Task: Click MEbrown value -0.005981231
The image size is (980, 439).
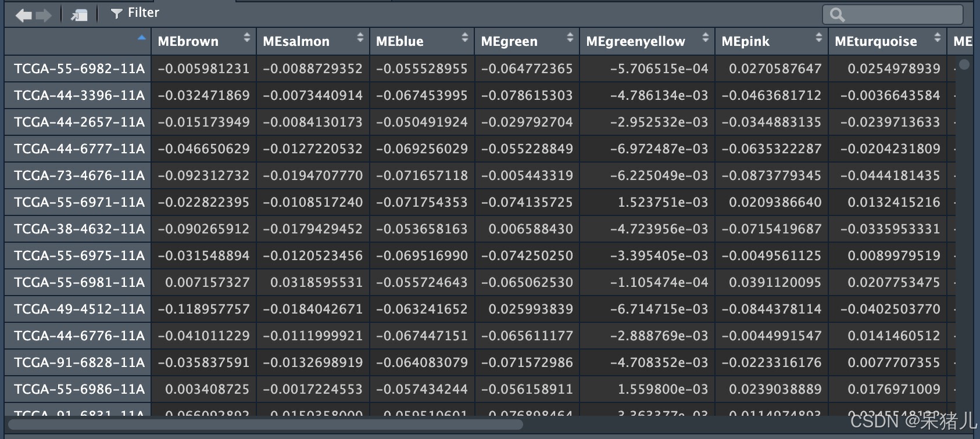Action: 203,69
